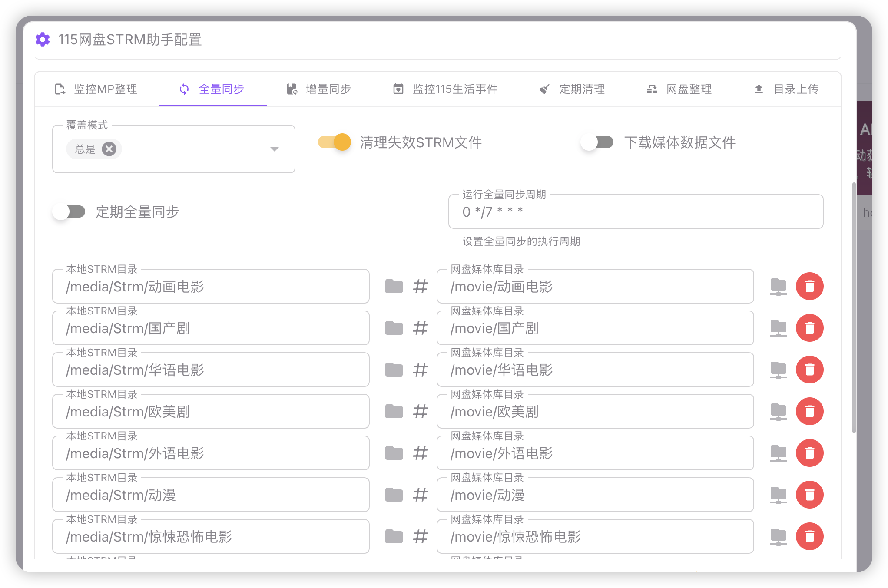Select the 全量同步 tab
Screen dimensions: 888x588
coord(212,89)
